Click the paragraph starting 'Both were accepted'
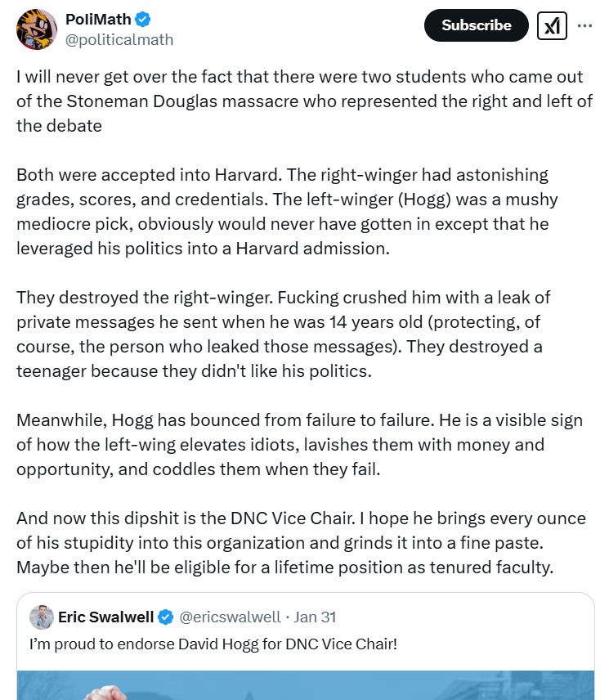The image size is (609, 700). [287, 212]
